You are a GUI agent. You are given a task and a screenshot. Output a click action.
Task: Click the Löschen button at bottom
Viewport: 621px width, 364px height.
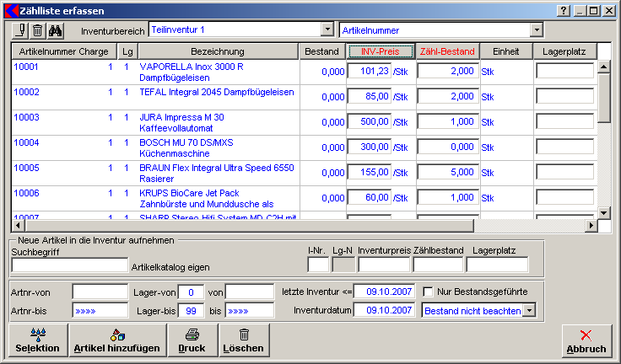point(244,340)
